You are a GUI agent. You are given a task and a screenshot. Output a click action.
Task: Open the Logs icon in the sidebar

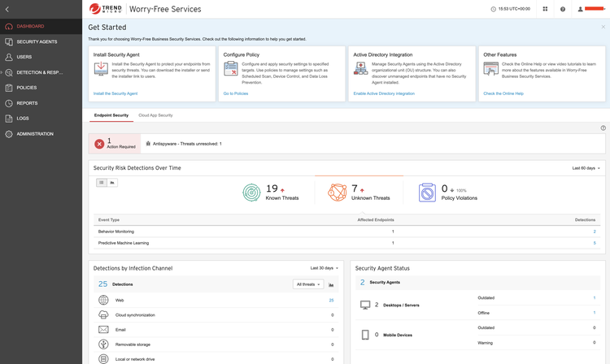click(x=9, y=119)
